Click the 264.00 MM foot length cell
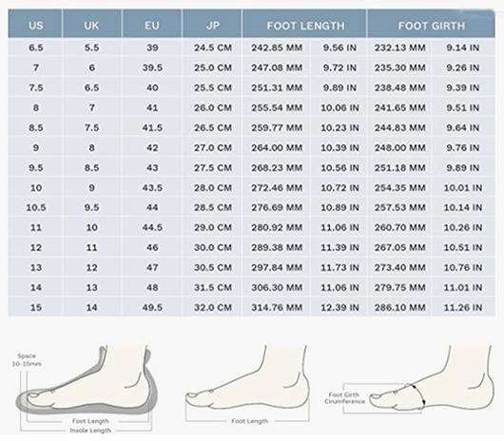Screen dimensions: 504x441 tap(277, 147)
